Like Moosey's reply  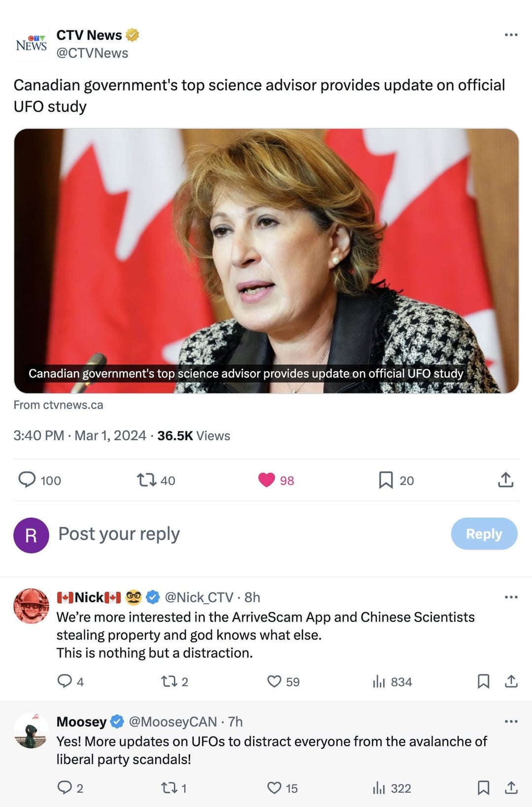tap(274, 788)
